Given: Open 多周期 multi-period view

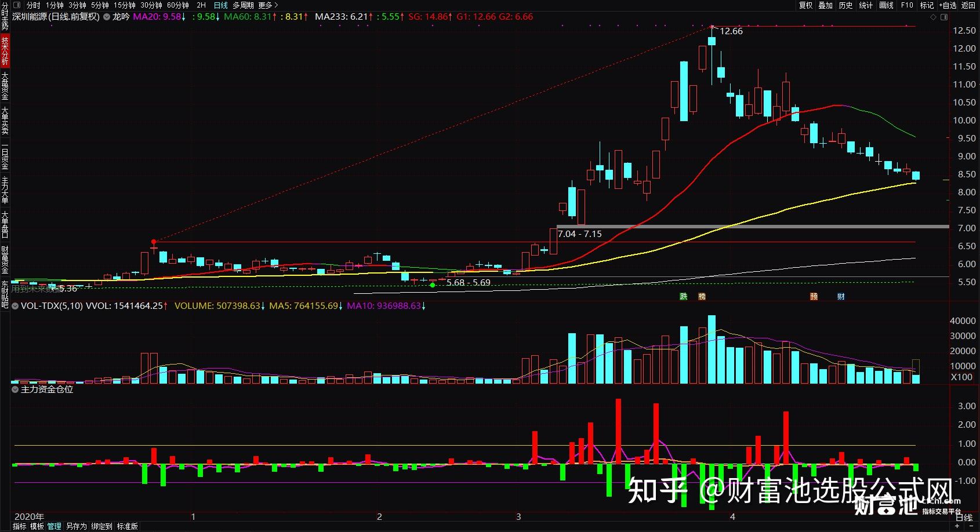Looking at the screenshot, I should [x=243, y=5].
